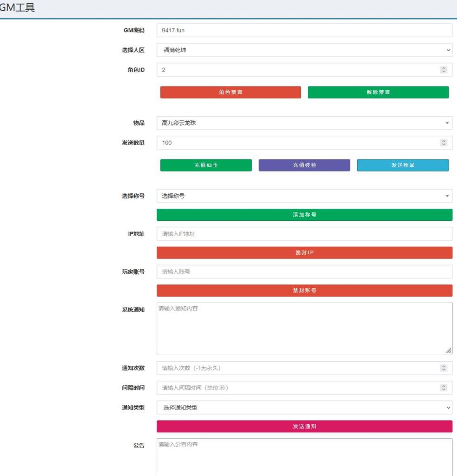Click the 发送数量 spinner arrows
The height and width of the screenshot is (476, 457).
444,143
